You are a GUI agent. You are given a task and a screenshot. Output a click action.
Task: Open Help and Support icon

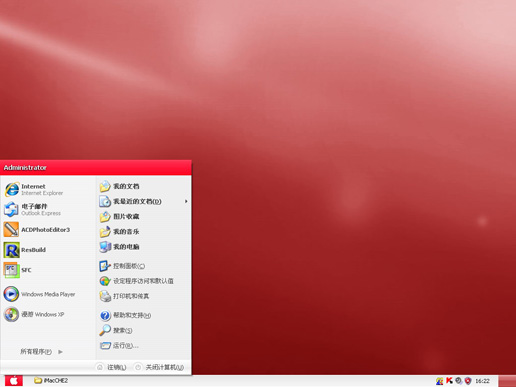[x=105, y=315]
